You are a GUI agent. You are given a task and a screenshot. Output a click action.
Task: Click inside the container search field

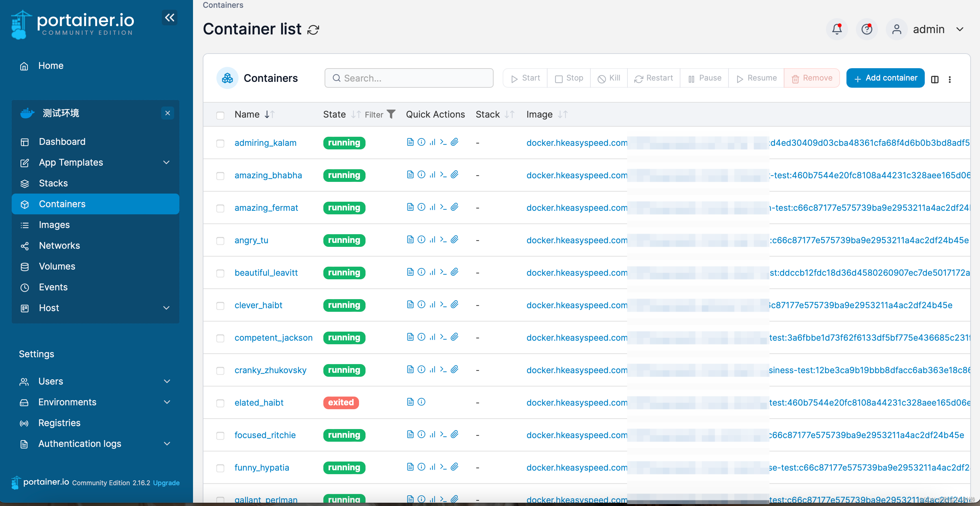(x=409, y=78)
